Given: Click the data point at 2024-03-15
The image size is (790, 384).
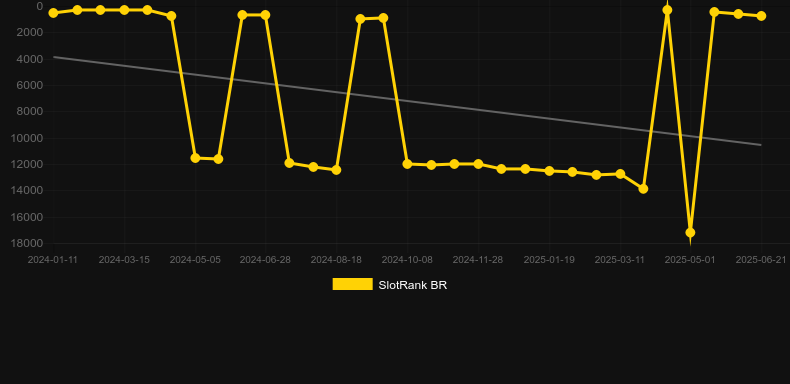Looking at the screenshot, I should (x=124, y=10).
